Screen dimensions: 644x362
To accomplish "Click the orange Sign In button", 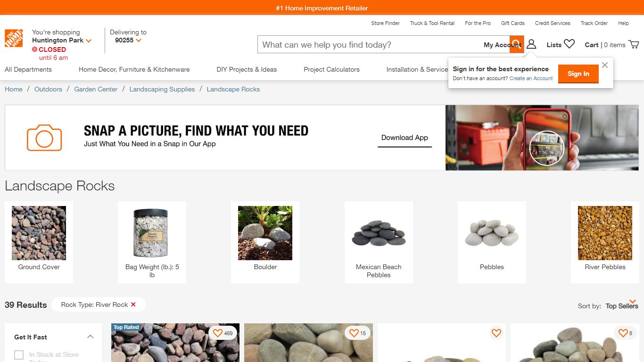I will coord(578,74).
